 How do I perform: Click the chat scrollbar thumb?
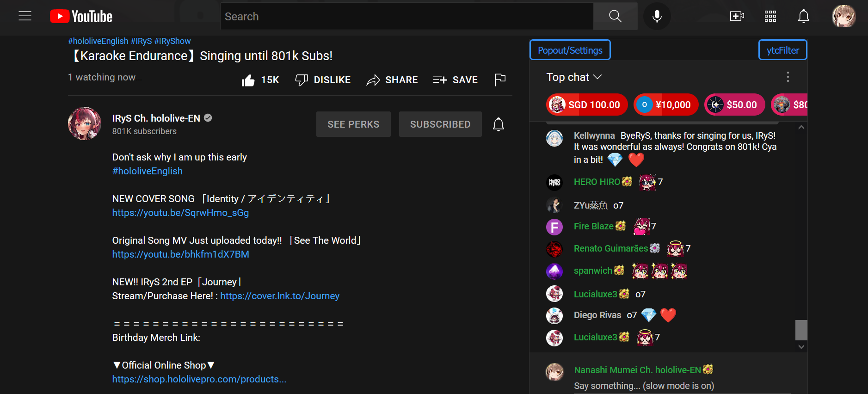coord(801,330)
